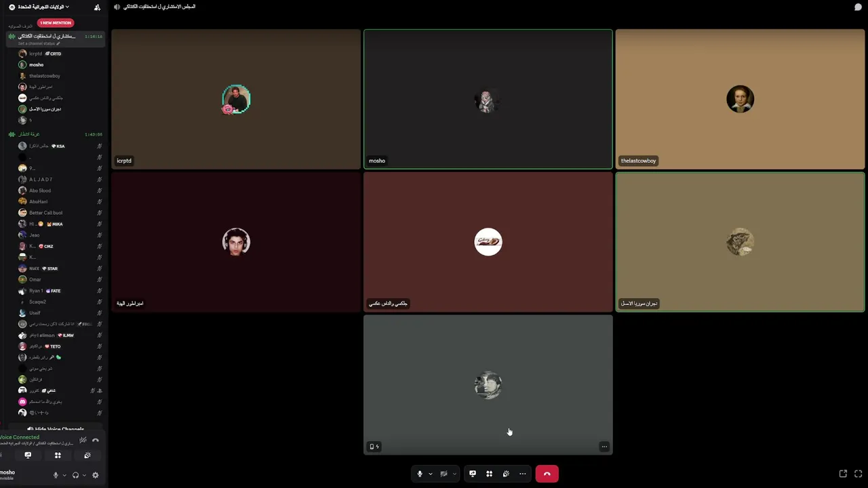The image size is (868, 488).
Task: Open microphone device arrow in user panel
Action: point(64,475)
